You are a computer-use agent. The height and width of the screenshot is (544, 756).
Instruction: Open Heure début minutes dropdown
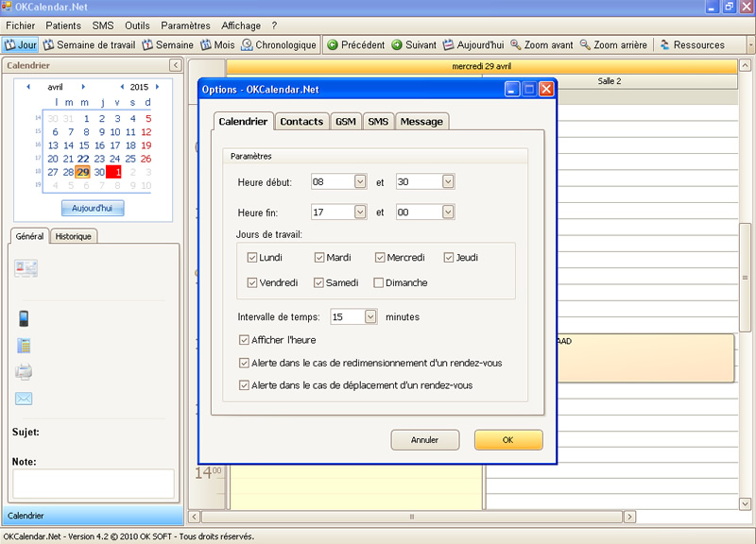(448, 181)
